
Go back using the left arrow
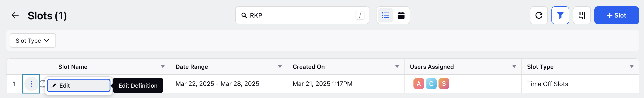(15, 15)
